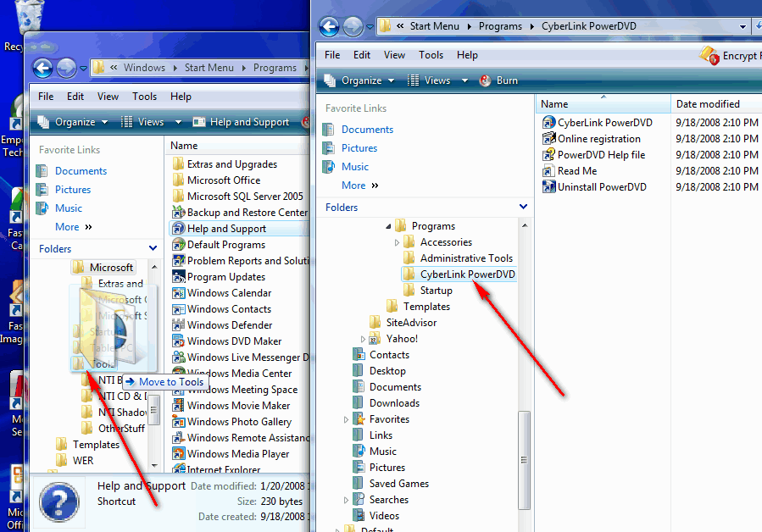
Task: Click Start Menu breadcrumb in PowerDVD address bar
Action: (435, 26)
